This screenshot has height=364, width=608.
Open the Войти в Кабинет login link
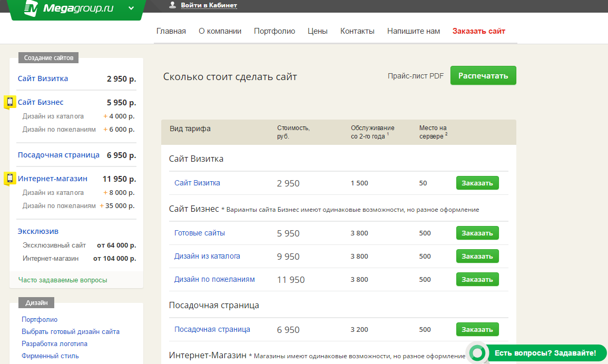coord(209,5)
